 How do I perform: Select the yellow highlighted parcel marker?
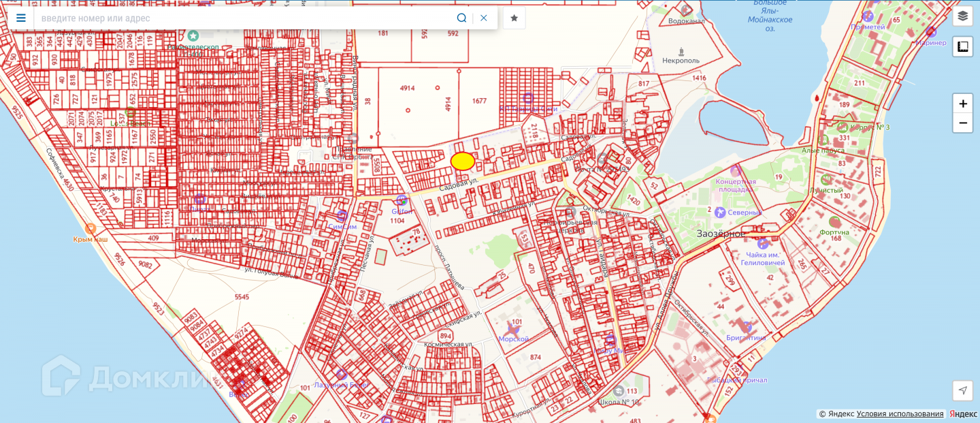point(463,161)
